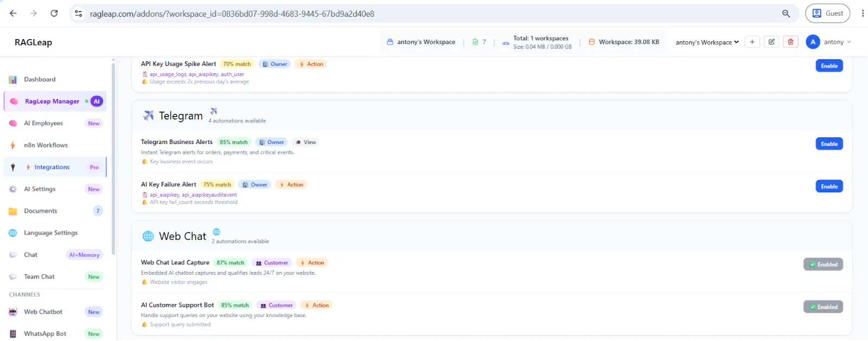This screenshot has height=341, width=868.
Task: Open AI Settings in the sidebar
Action: (x=55, y=189)
